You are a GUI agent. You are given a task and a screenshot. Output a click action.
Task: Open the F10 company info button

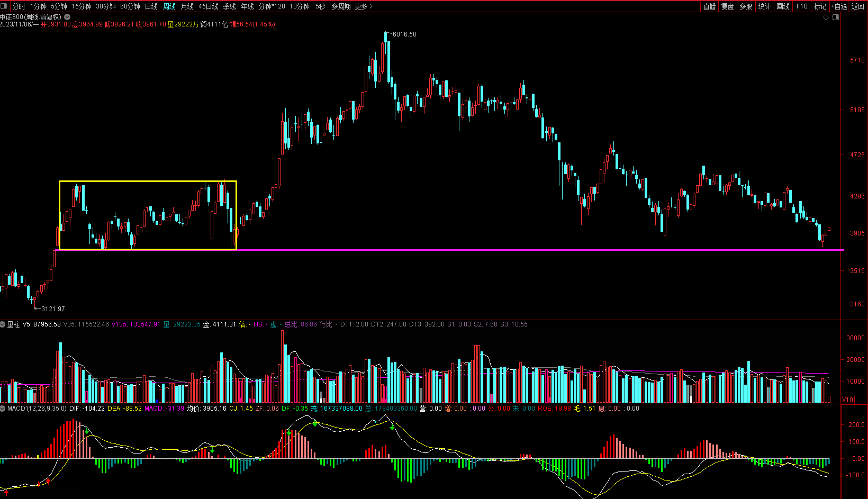[802, 6]
